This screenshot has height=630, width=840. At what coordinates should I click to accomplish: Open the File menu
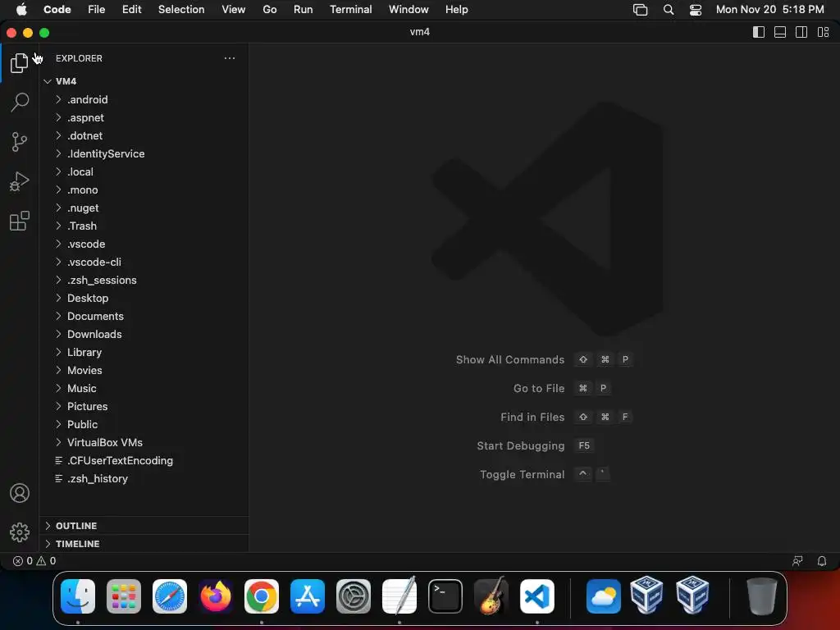[x=97, y=10]
